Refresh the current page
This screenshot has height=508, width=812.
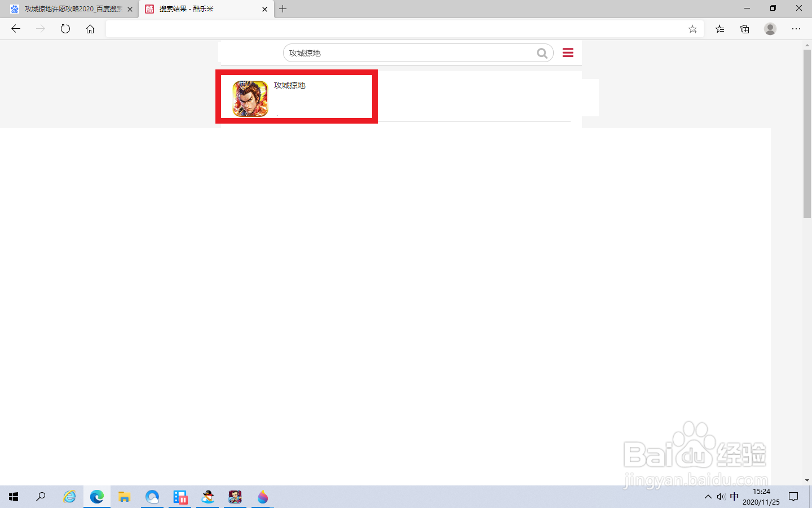pyautogui.click(x=65, y=29)
